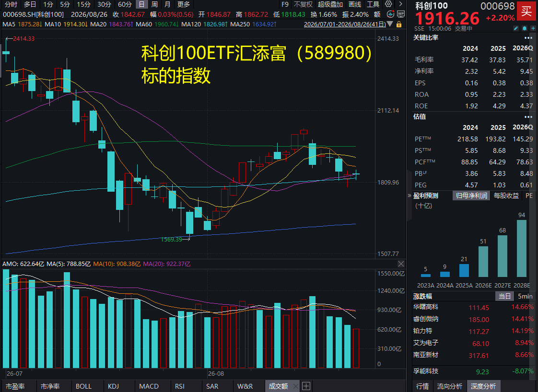Click the F9 button
The height and width of the screenshot is (392, 538).
pos(285,4)
